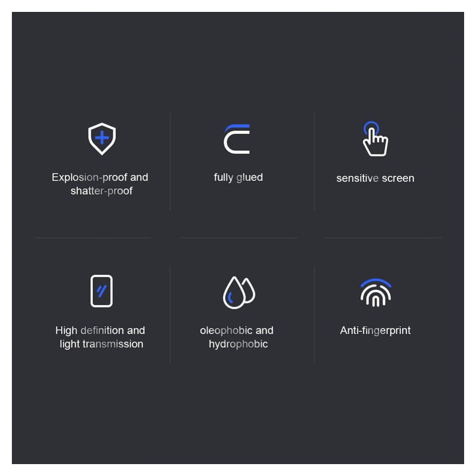This screenshot has width=476, height=476.
Task: Select the double water droplets icon
Action: 239,292
